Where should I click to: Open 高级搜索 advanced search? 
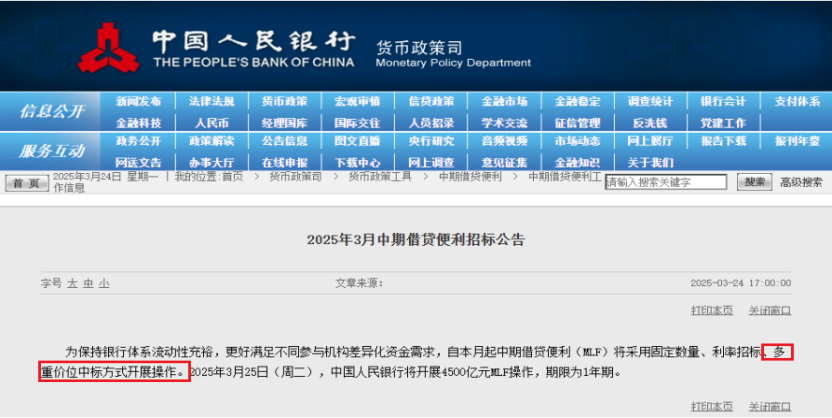tap(801, 182)
